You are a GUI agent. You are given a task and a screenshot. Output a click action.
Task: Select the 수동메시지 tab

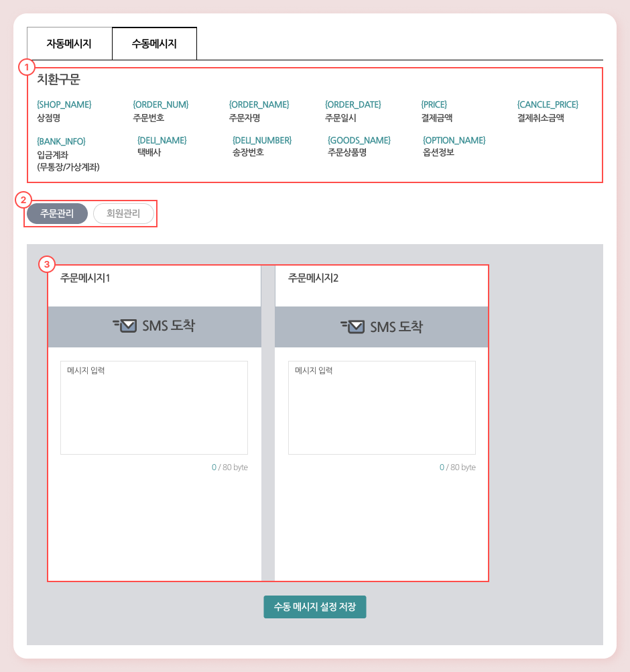154,44
